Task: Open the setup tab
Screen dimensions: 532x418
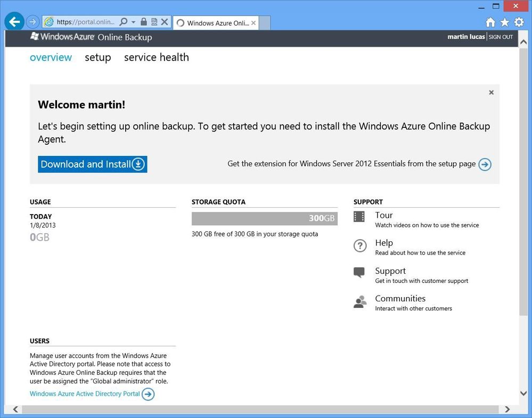Action: click(x=97, y=58)
